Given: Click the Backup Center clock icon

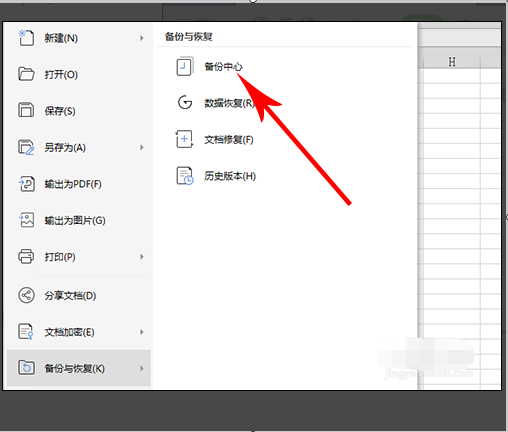Looking at the screenshot, I should point(184,66).
